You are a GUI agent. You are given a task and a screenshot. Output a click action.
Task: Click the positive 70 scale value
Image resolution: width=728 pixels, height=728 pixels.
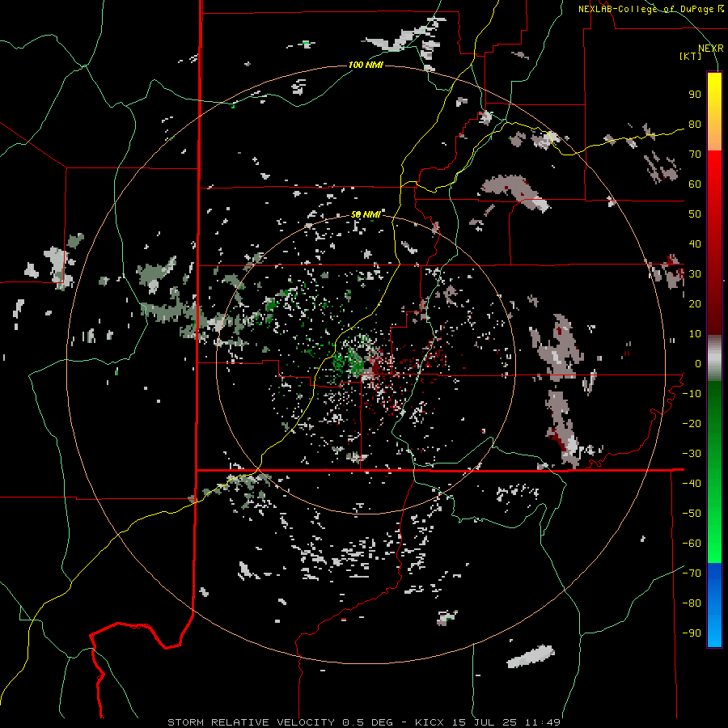(x=695, y=154)
